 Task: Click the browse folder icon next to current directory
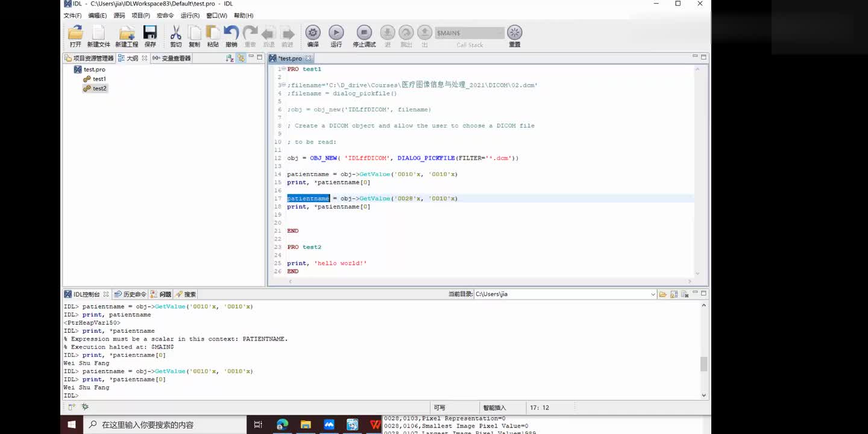663,294
